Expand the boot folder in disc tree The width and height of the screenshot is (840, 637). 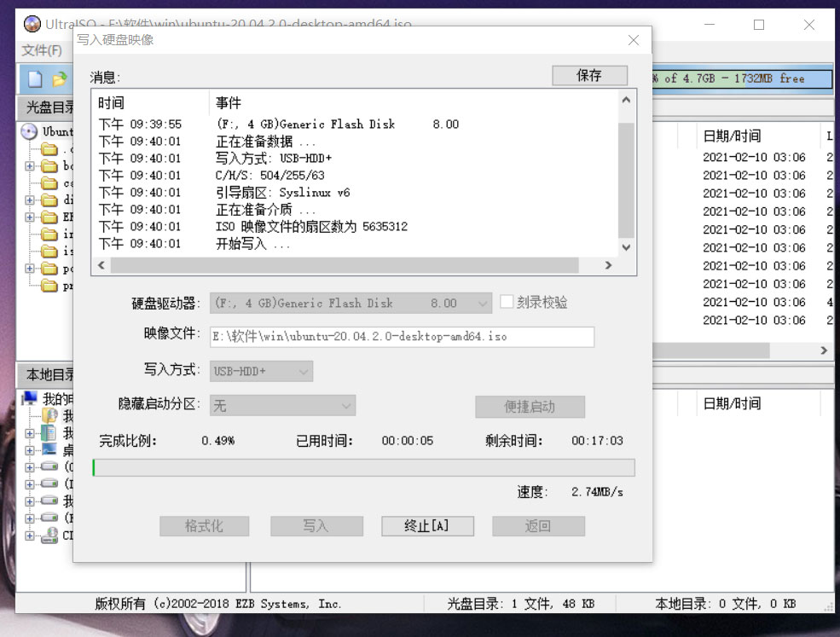(x=30, y=166)
